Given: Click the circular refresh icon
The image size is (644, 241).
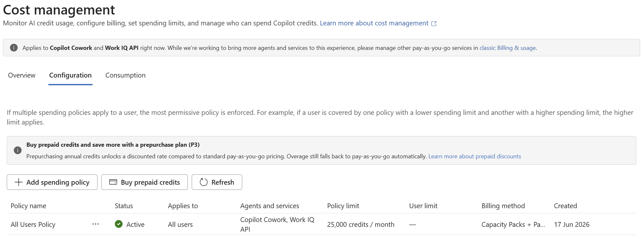Looking at the screenshot, I should [x=204, y=182].
